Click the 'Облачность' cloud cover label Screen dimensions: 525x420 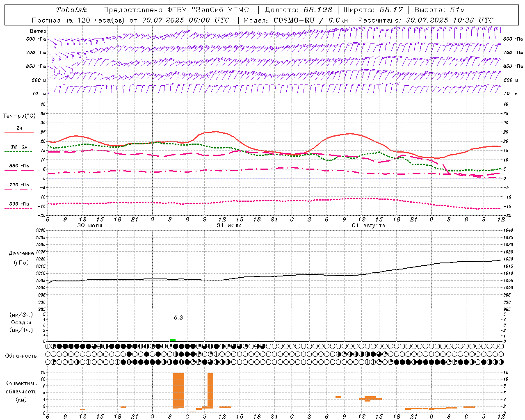(21, 356)
